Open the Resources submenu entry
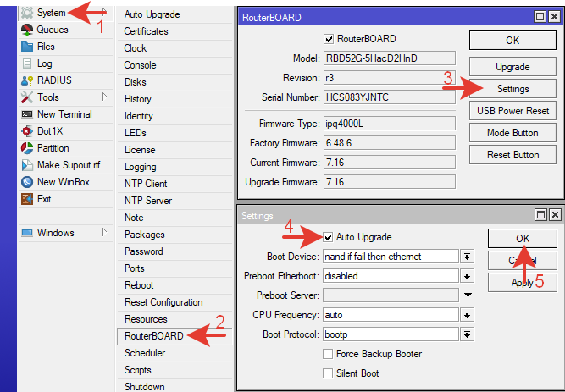Image resolution: width=565 pixels, height=392 pixels. click(x=174, y=319)
